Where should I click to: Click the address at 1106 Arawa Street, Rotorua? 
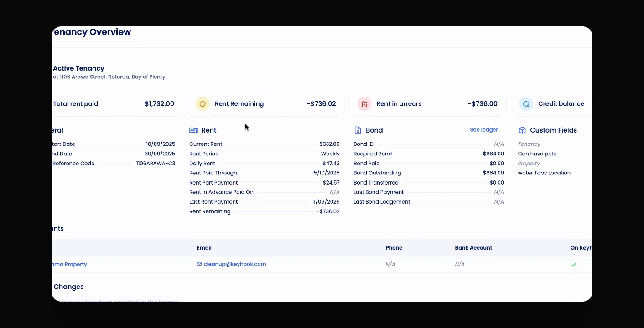pyautogui.click(x=109, y=77)
